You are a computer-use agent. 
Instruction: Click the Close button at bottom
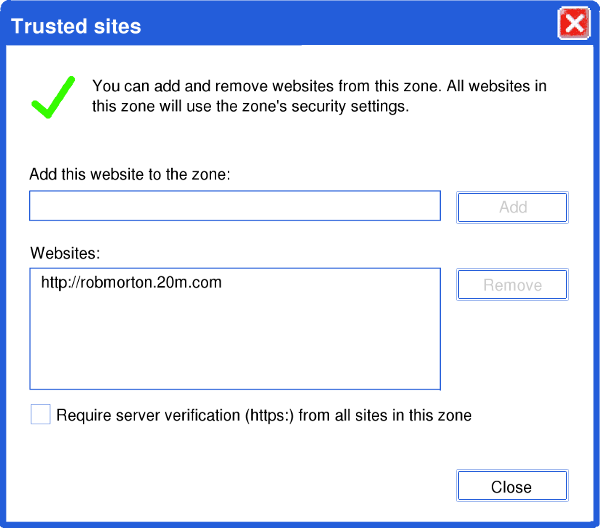coord(512,486)
